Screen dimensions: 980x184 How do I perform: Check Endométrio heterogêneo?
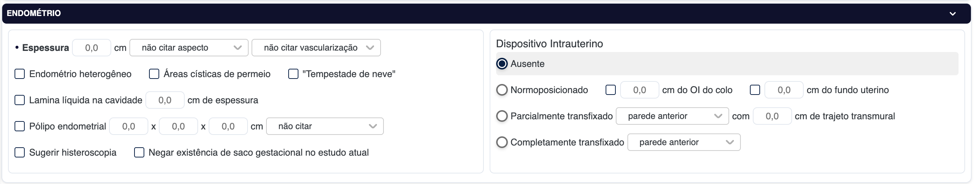(20, 74)
